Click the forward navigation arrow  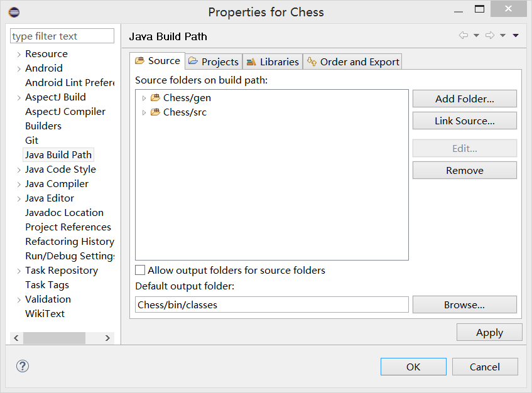490,36
